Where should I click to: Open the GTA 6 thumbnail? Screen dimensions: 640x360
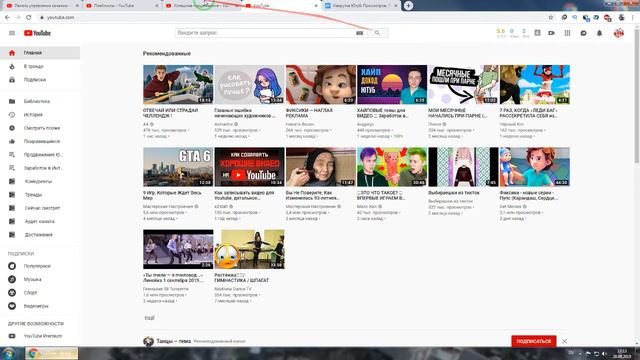tap(178, 167)
